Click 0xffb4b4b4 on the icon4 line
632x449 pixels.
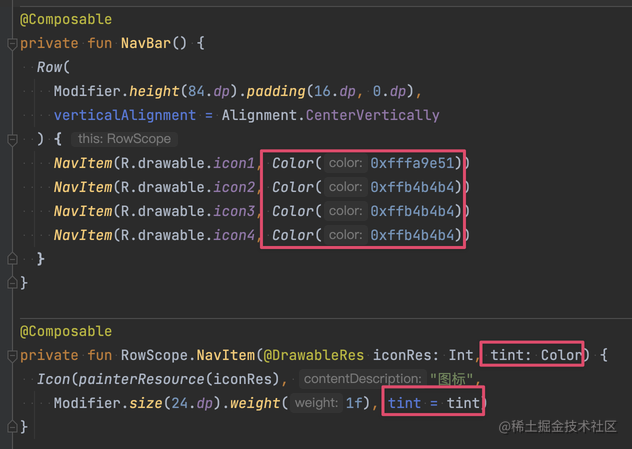(412, 235)
